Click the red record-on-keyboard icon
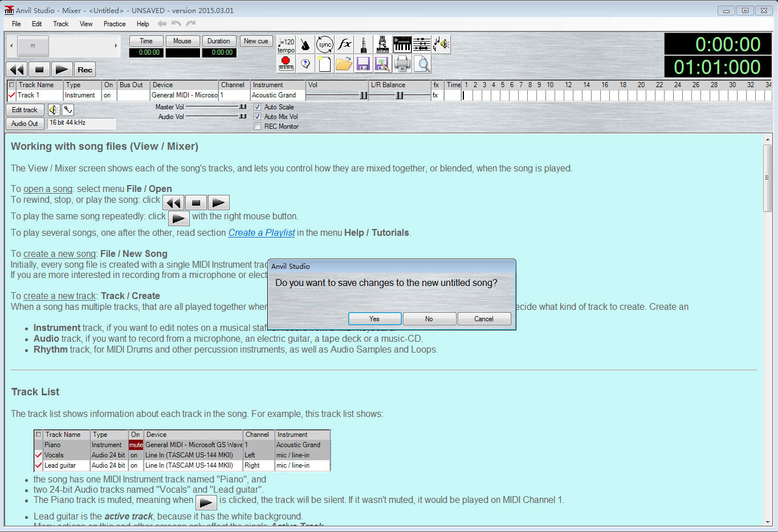Viewport: 778px width, 532px height. click(286, 64)
